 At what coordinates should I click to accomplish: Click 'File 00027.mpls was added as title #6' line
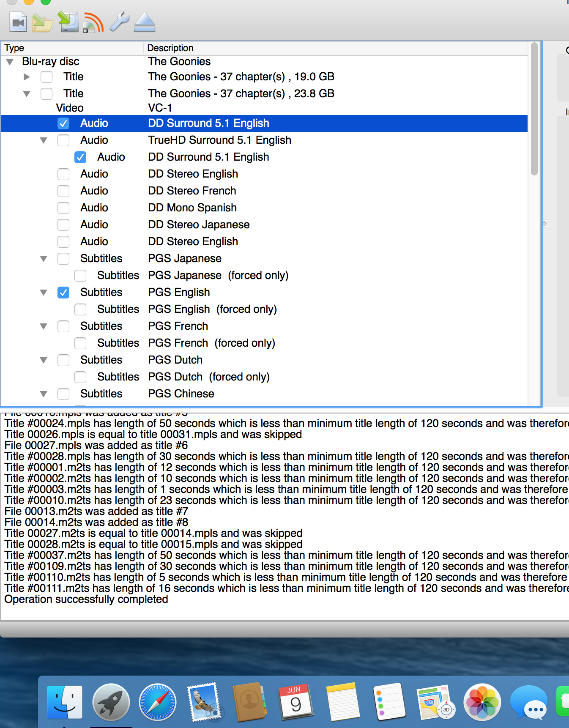96,446
